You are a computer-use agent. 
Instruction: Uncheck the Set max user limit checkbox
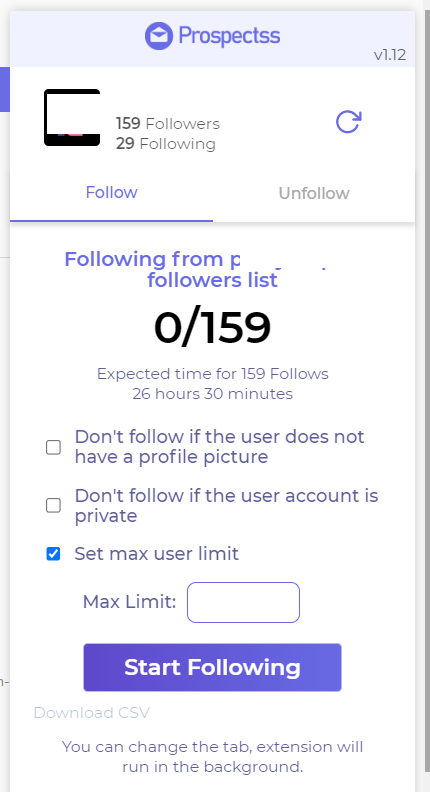click(x=54, y=554)
